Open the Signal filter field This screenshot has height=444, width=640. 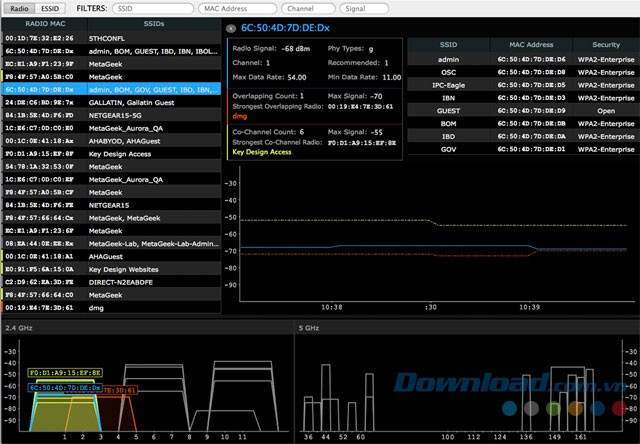point(364,8)
